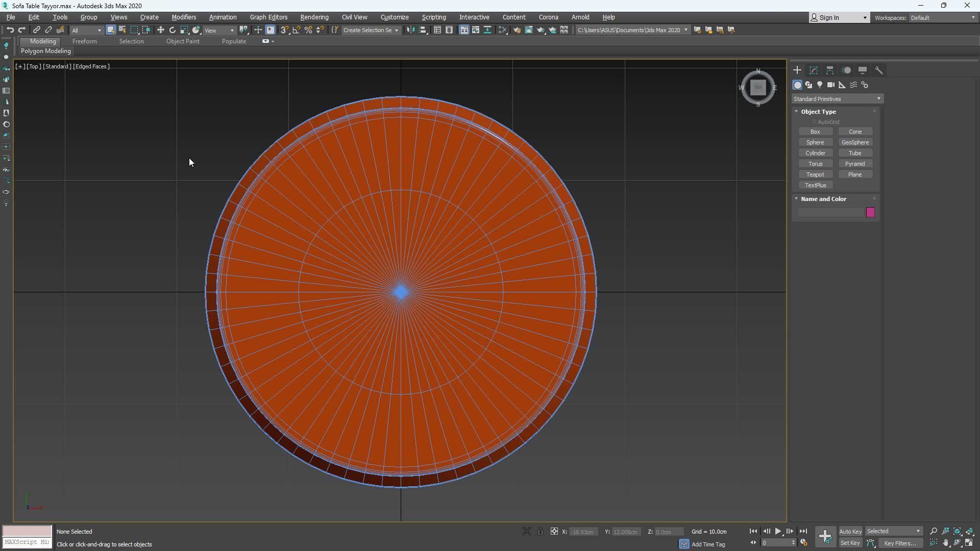Click the magenta object color swatch
The width and height of the screenshot is (980, 551).
[x=870, y=212]
